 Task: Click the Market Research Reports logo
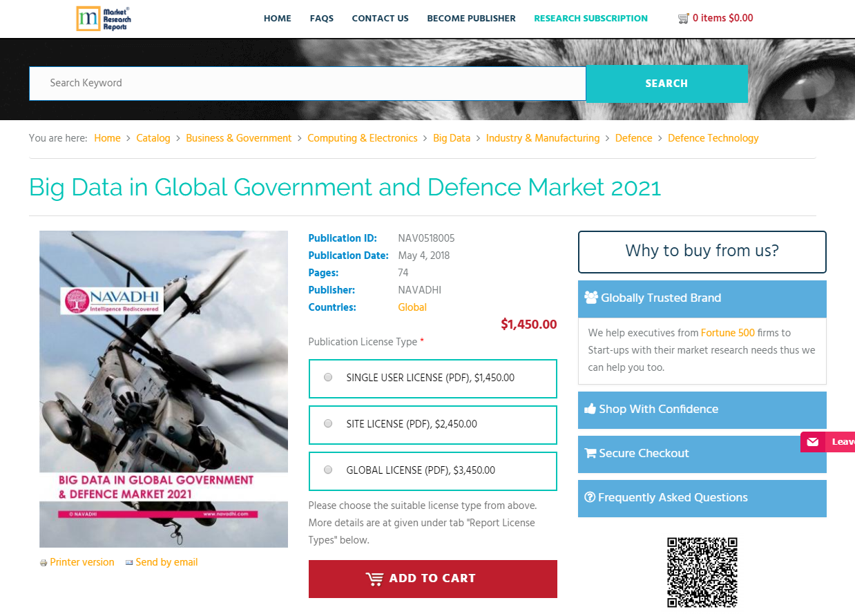coord(102,18)
